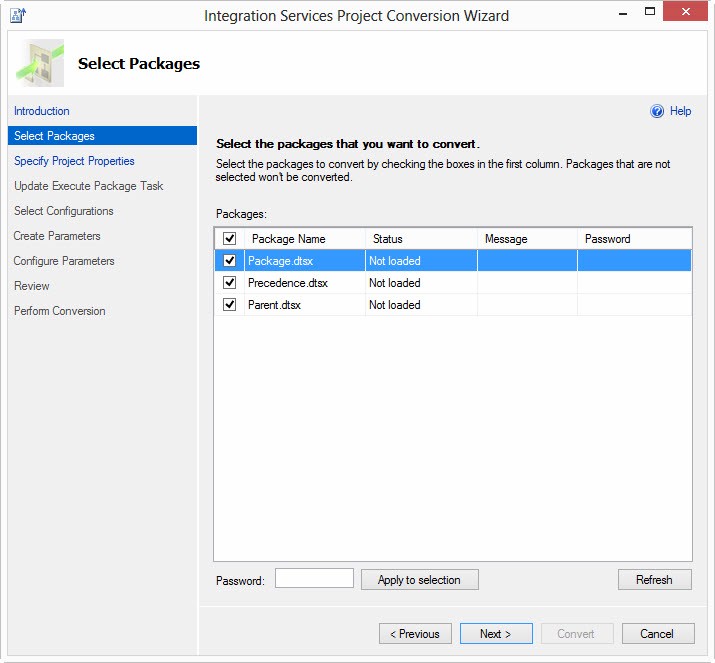Click the Password cell of Precedence.dtsx

635,283
